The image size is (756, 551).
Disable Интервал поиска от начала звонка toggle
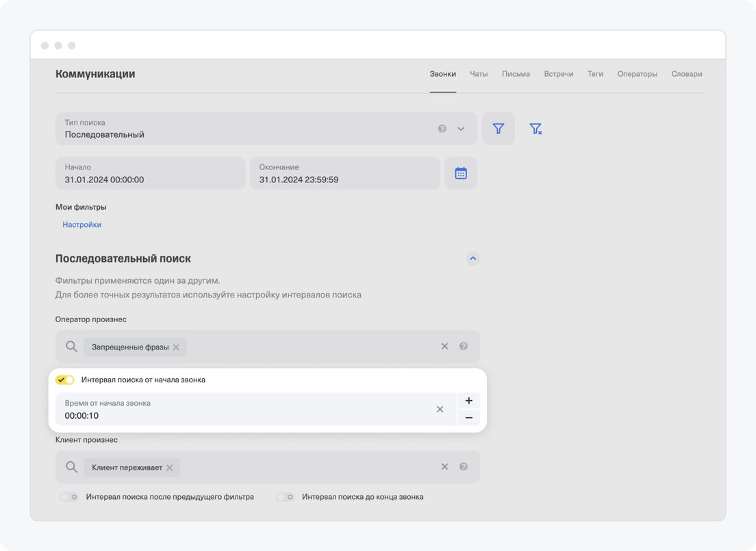coord(65,380)
